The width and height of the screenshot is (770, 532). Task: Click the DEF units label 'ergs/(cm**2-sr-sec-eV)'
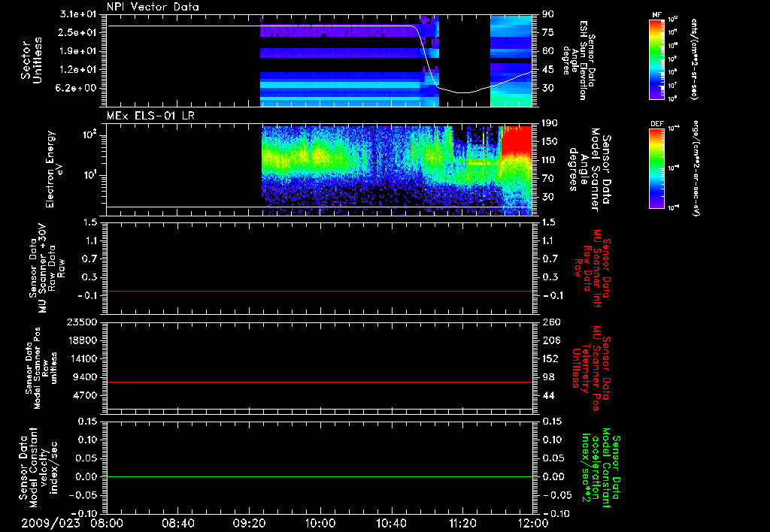[x=696, y=169]
